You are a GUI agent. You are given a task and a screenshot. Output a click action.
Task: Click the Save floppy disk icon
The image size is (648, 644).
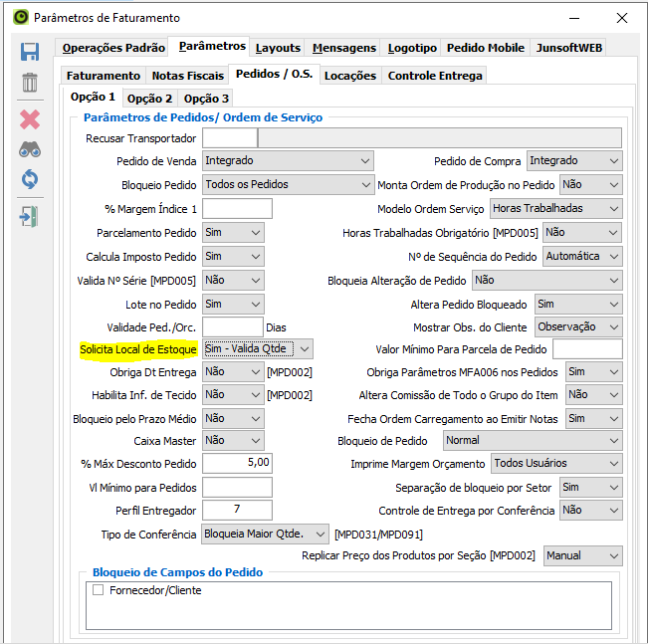[x=30, y=53]
